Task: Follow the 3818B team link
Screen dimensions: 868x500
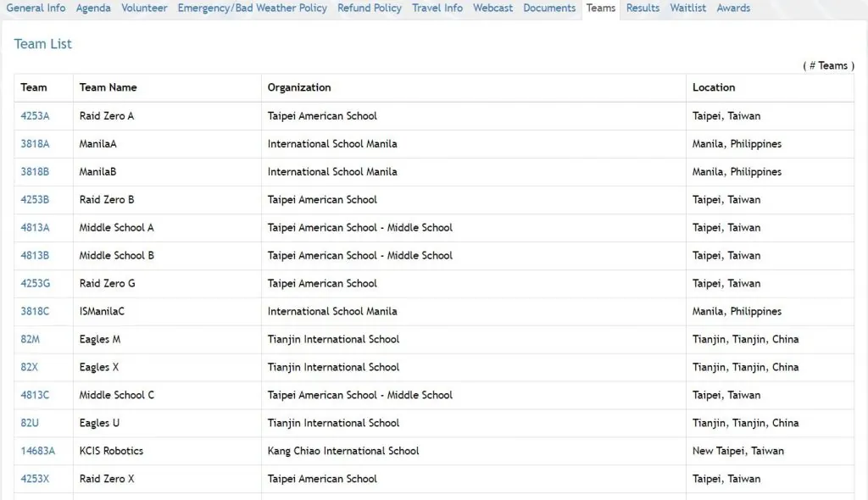Action: pyautogui.click(x=35, y=172)
